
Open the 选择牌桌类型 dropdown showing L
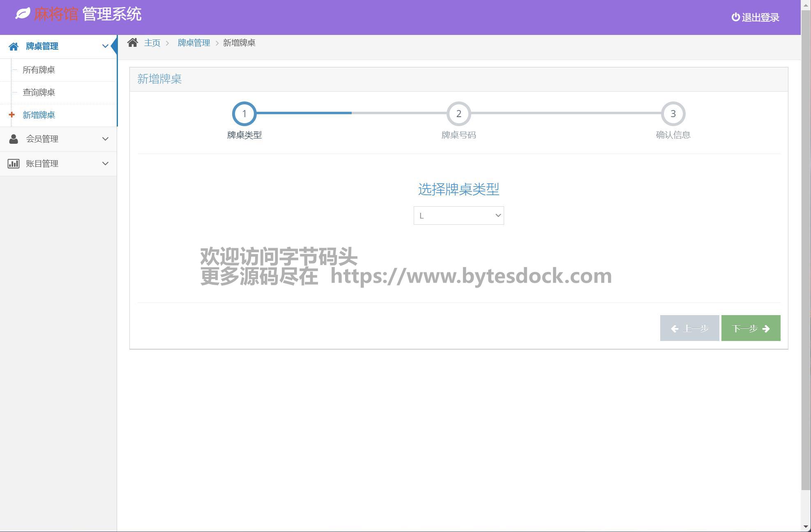[x=458, y=216]
